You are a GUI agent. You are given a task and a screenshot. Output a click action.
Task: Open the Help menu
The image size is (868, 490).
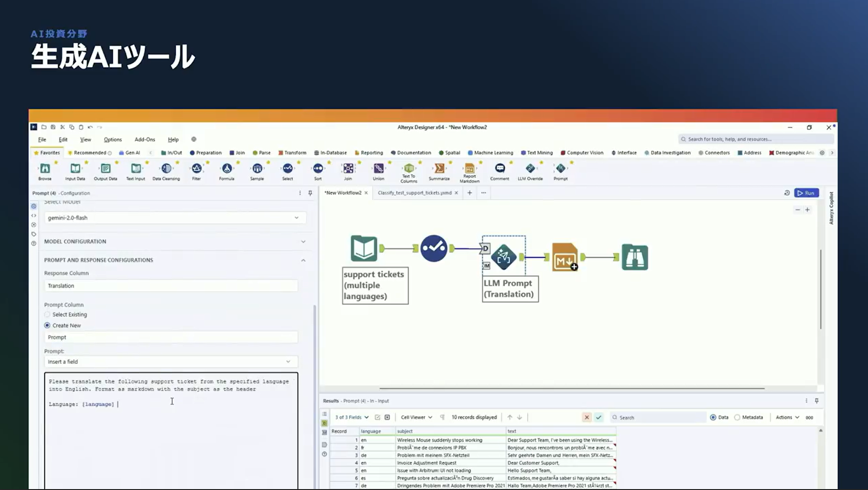pyautogui.click(x=173, y=140)
